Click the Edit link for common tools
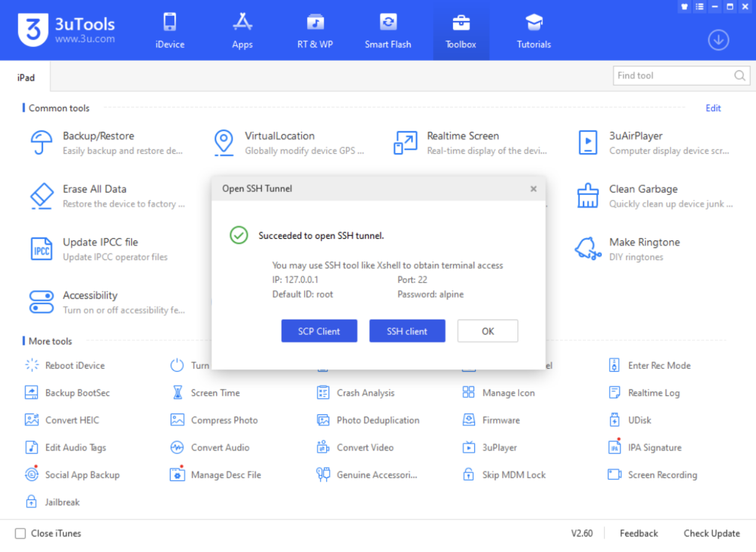This screenshot has width=756, height=552. coord(713,108)
